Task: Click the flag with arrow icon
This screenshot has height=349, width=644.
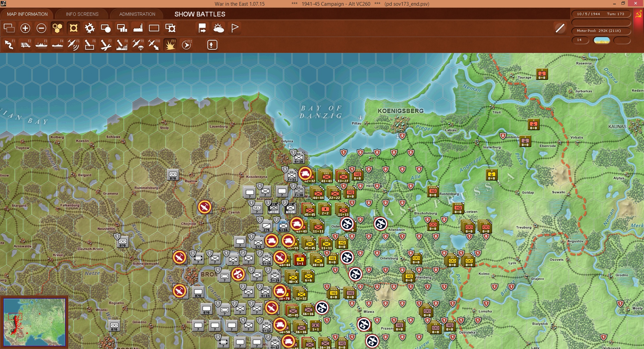Action: (x=202, y=28)
